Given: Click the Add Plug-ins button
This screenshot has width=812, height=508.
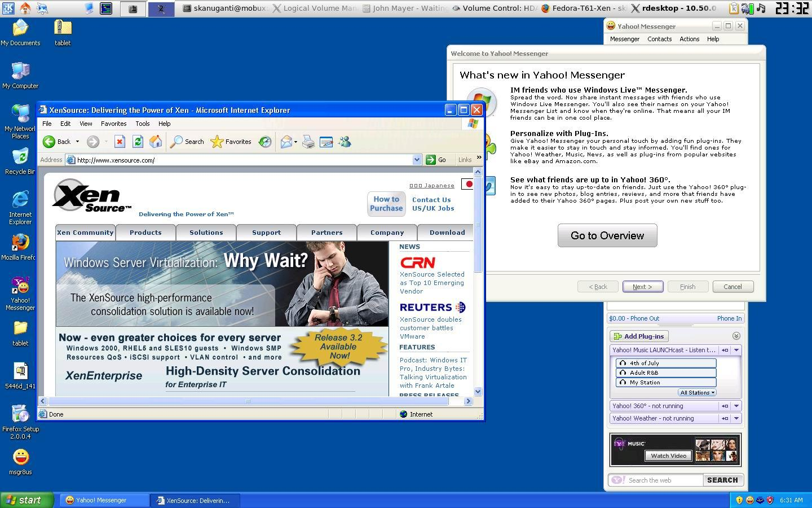Looking at the screenshot, I should pos(639,336).
